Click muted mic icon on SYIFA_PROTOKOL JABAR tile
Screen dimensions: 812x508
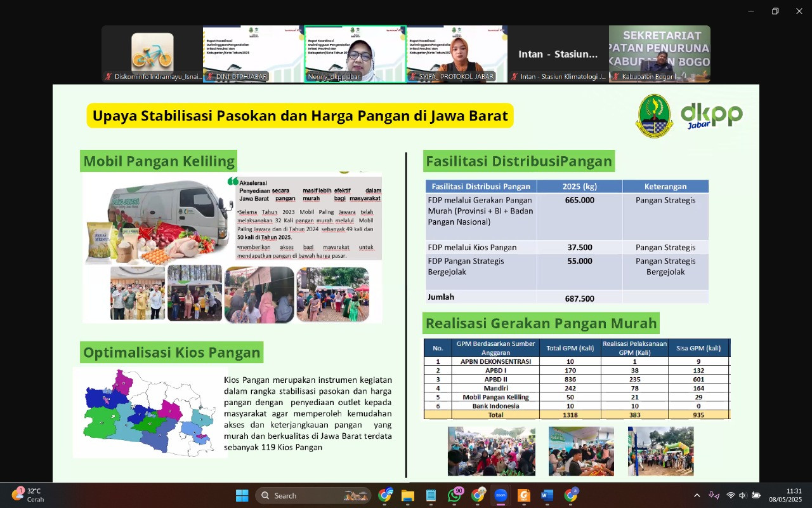click(x=413, y=76)
